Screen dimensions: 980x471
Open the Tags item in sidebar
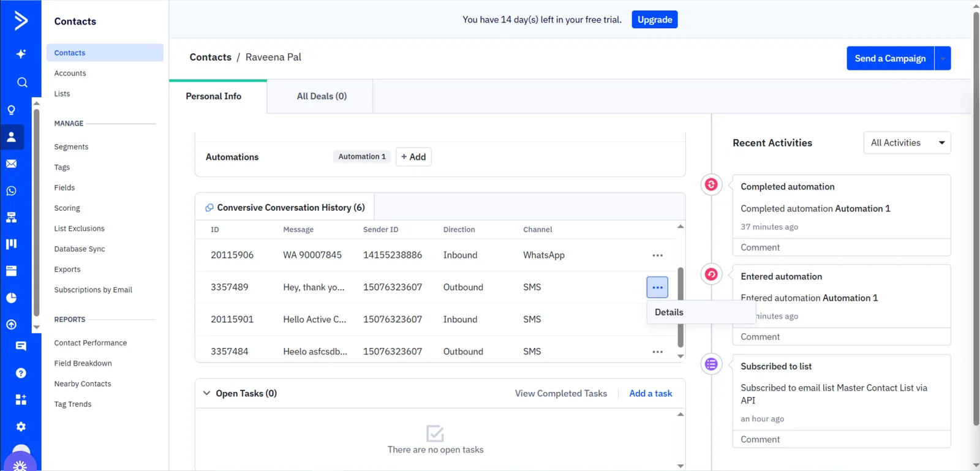[x=62, y=167]
